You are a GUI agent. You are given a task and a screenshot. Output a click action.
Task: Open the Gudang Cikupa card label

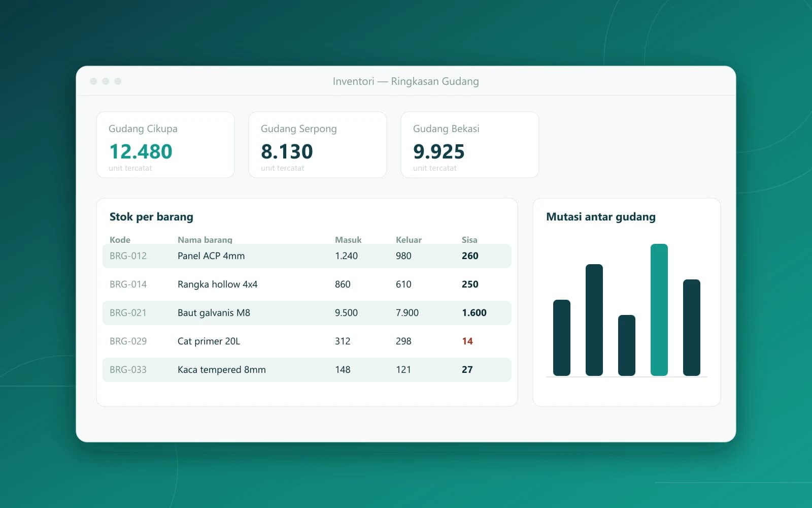pos(143,129)
